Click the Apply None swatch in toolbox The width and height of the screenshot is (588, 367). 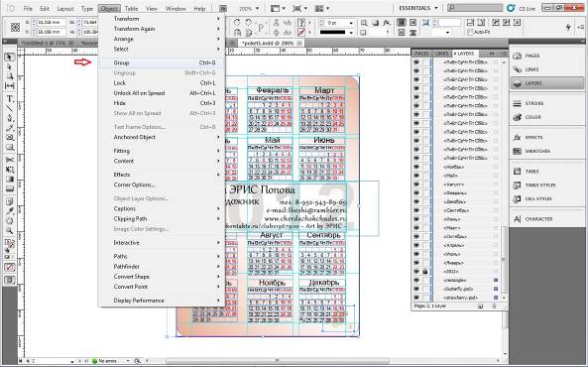click(x=9, y=267)
